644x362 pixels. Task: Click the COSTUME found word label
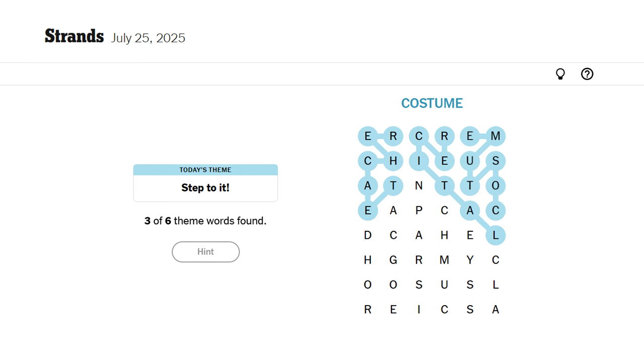pos(432,103)
